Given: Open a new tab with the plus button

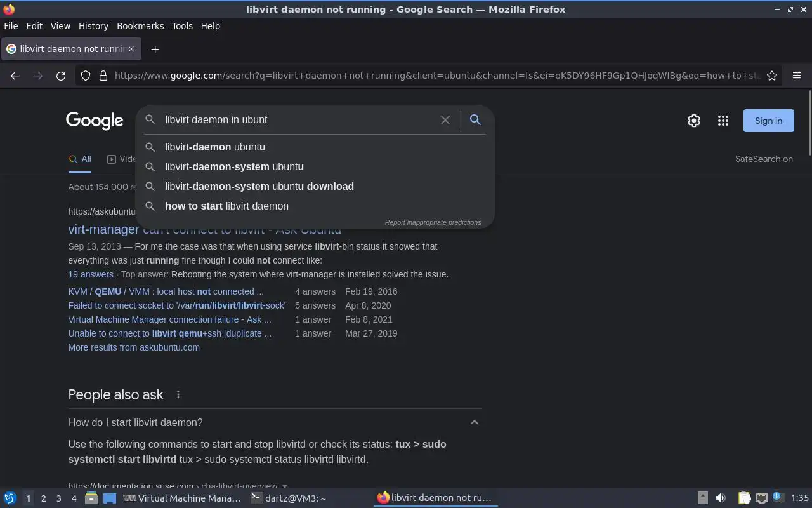Looking at the screenshot, I should [155, 49].
